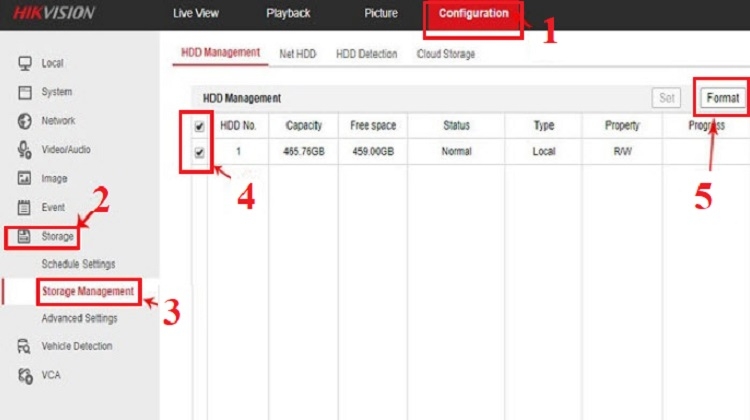Toggle the select-all HDD header checkbox
The height and width of the screenshot is (420, 750).
pos(199,126)
